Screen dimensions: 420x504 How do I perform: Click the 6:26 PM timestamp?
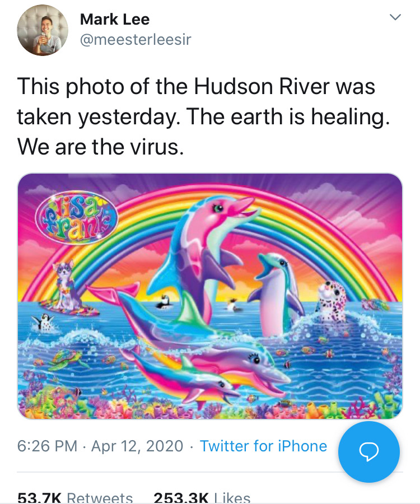(x=47, y=446)
